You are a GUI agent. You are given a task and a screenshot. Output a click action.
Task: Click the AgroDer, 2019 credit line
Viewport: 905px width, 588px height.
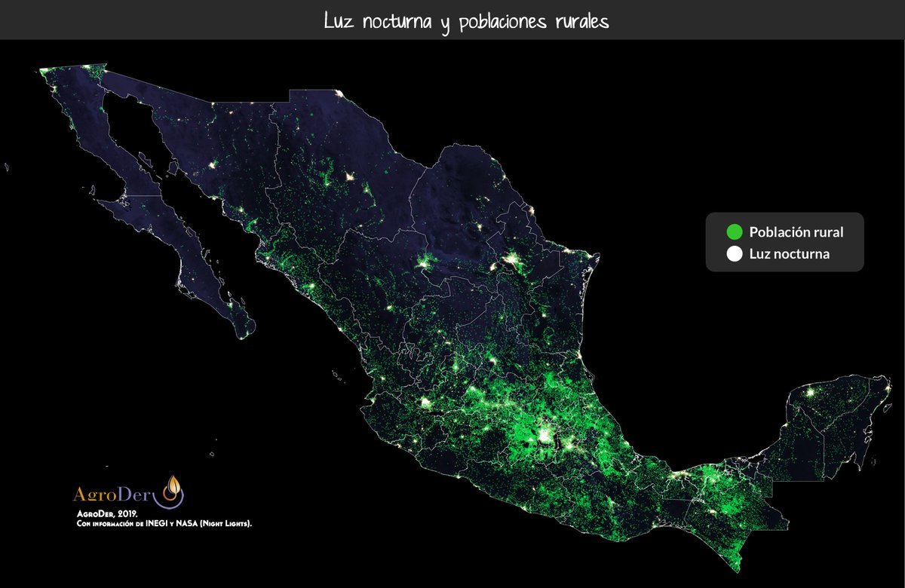[112, 513]
